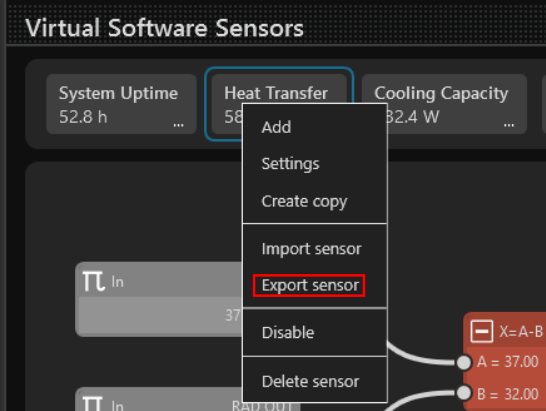
Task: Click the input port circle for A = 37.00
Action: (464, 363)
